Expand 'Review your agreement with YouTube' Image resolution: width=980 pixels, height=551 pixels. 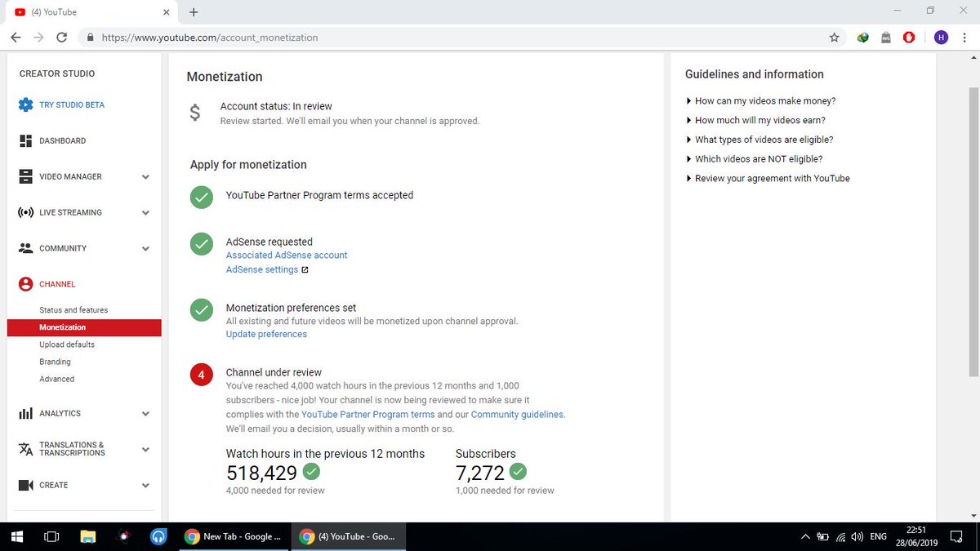[768, 178]
